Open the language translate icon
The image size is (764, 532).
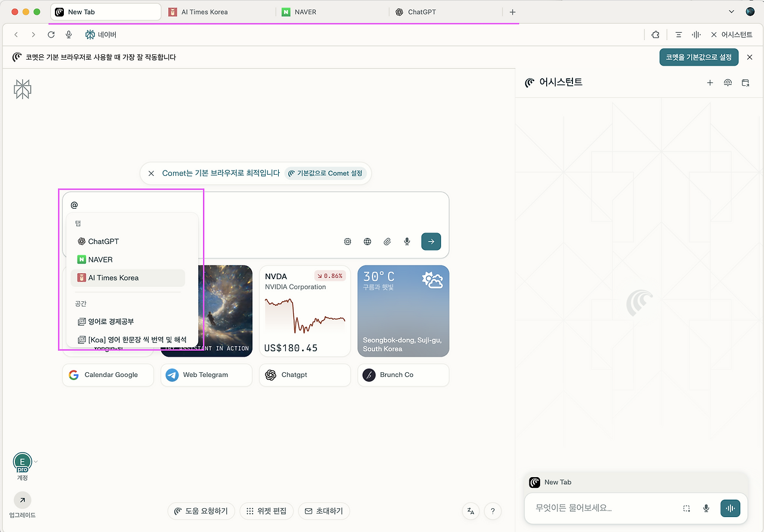coord(471,511)
